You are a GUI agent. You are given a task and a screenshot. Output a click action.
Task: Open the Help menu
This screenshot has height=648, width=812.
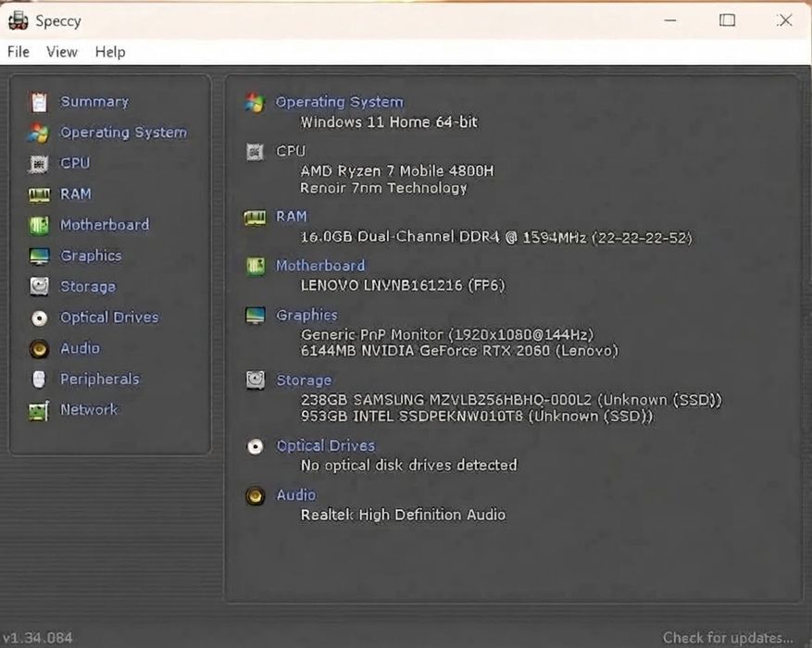[x=110, y=52]
